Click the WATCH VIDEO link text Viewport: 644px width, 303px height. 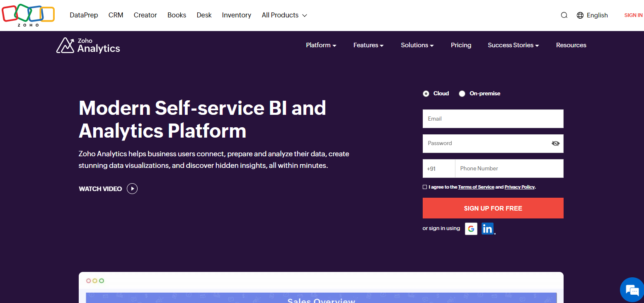100,189
